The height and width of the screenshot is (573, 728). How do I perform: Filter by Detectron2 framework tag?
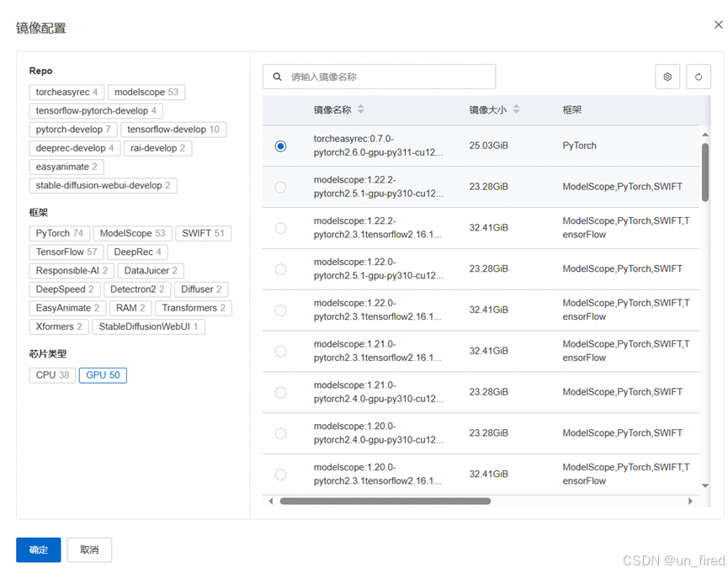pos(137,289)
